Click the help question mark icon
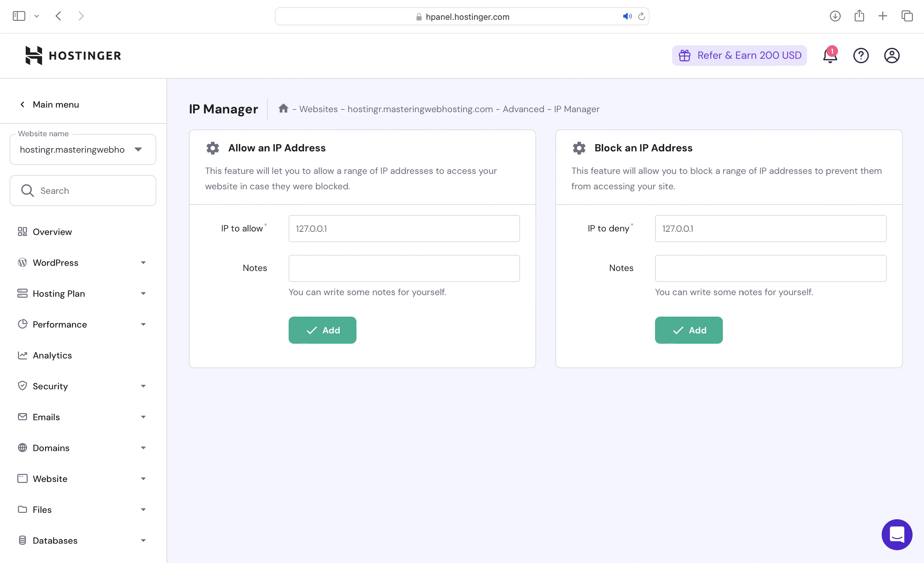The height and width of the screenshot is (563, 924). click(861, 56)
